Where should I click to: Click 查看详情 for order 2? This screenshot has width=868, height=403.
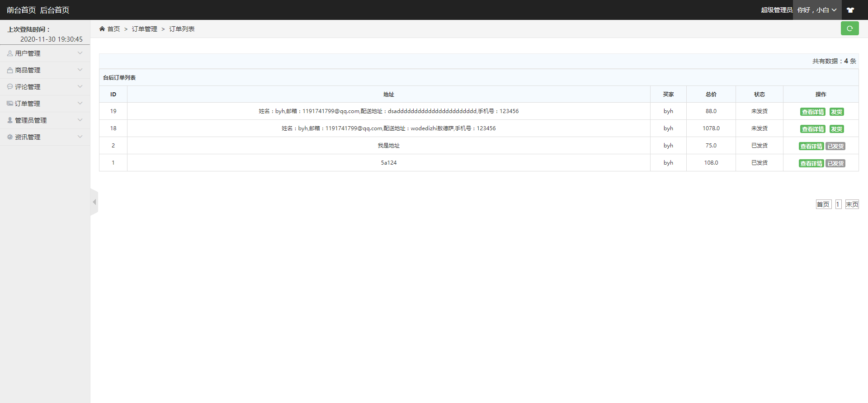coord(811,146)
